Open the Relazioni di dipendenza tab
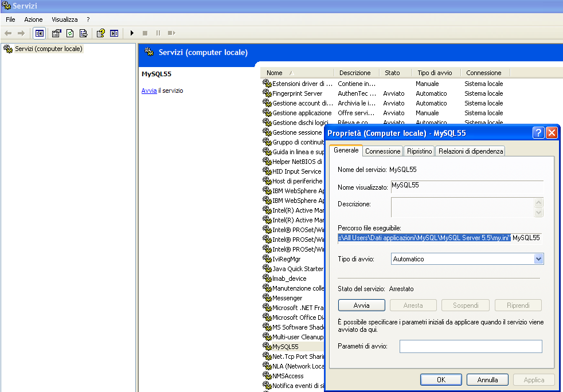The image size is (563, 392). [x=470, y=151]
